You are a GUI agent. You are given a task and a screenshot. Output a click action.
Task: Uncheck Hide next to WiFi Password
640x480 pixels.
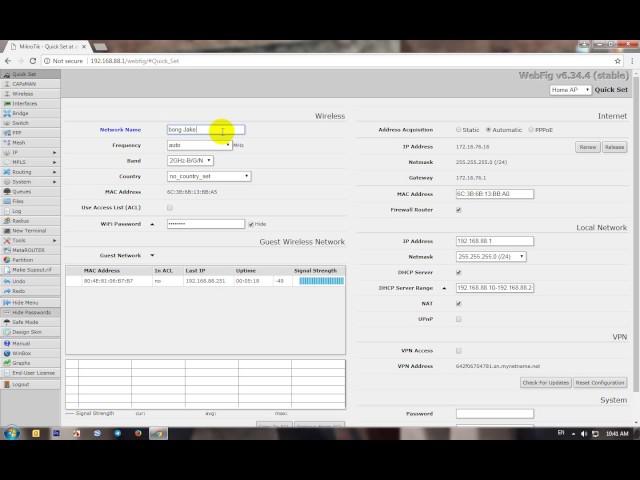[x=251, y=224]
